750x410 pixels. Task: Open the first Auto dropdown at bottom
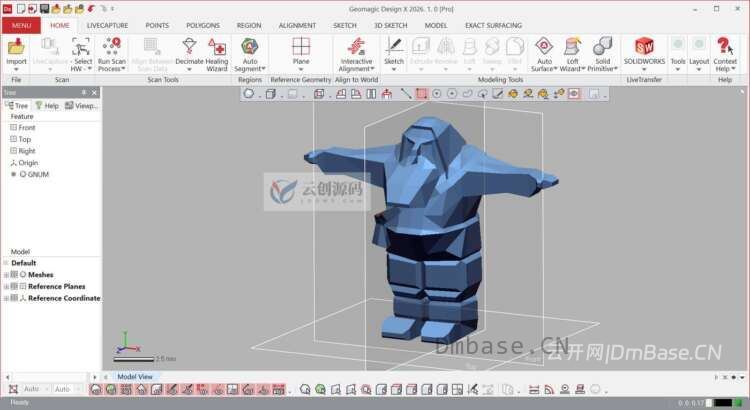click(x=46, y=389)
